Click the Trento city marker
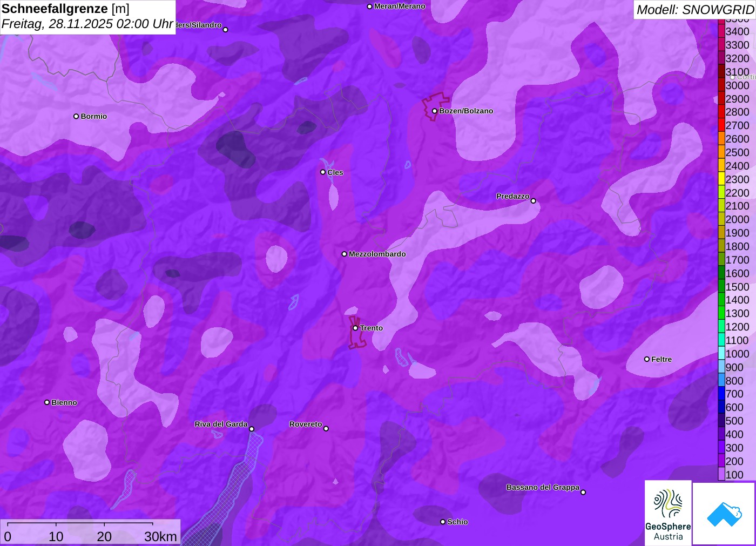Image resolution: width=756 pixels, height=546 pixels. pos(355,328)
